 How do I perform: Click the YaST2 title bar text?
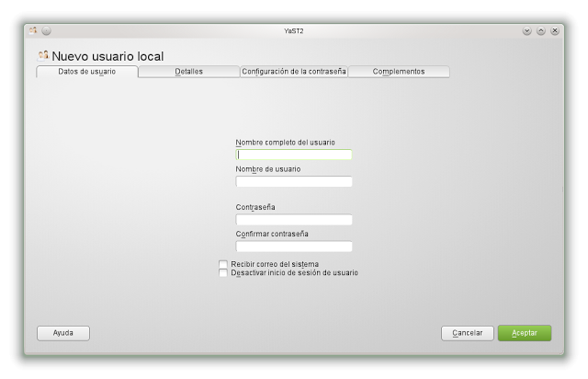point(294,30)
